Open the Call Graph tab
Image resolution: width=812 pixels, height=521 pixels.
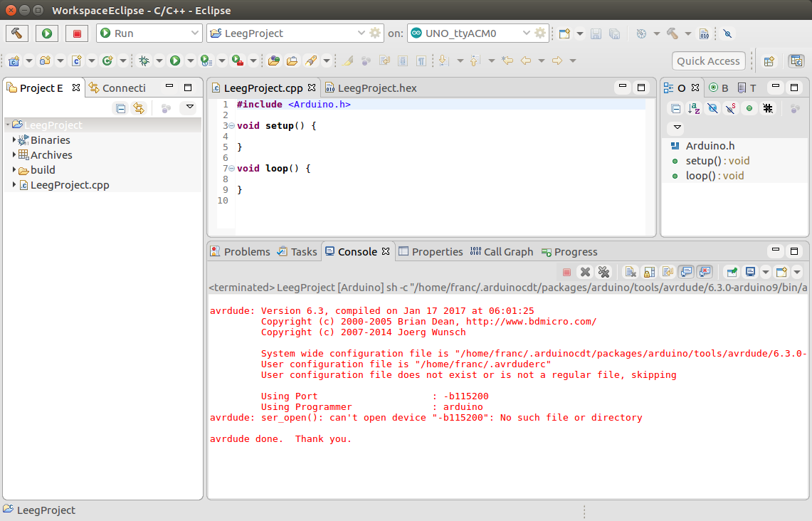coord(508,252)
